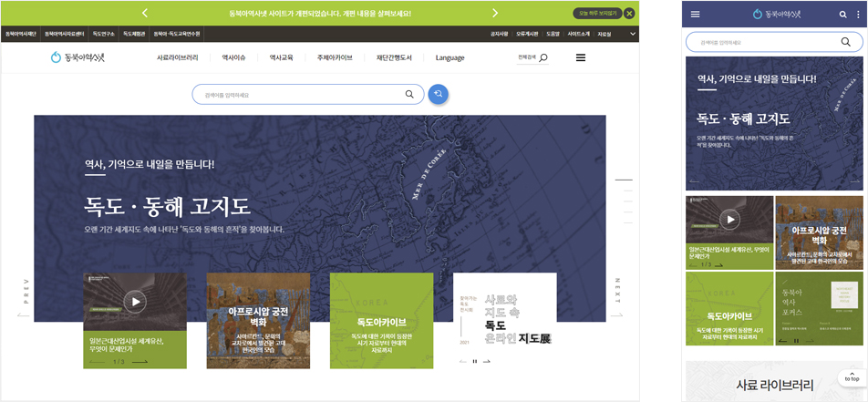Pause the mobile 역사 포커스 carousel

coord(796,341)
